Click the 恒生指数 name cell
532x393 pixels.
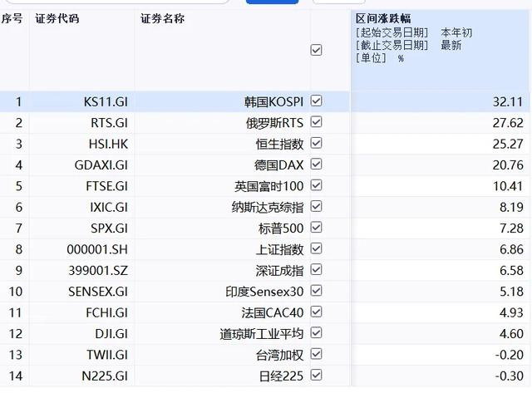(222, 144)
